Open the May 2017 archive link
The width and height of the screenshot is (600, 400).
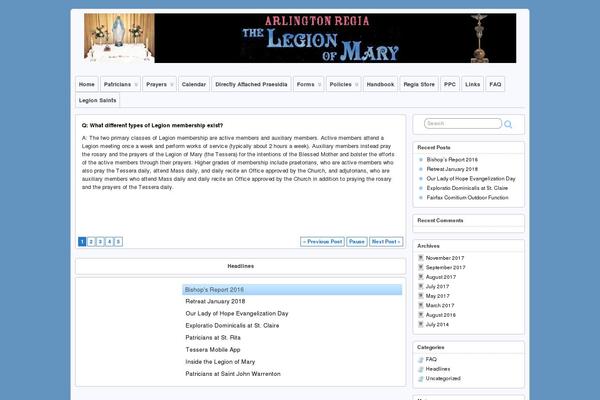[437, 296]
